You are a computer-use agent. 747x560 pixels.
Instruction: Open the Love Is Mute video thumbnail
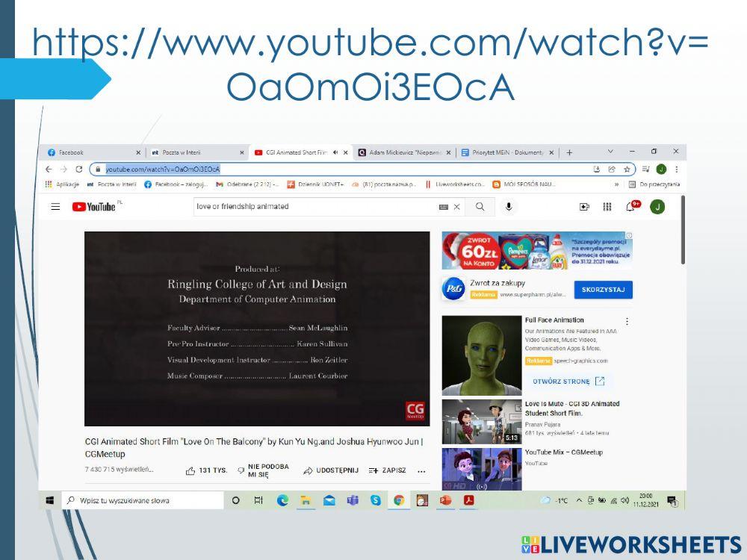481,421
